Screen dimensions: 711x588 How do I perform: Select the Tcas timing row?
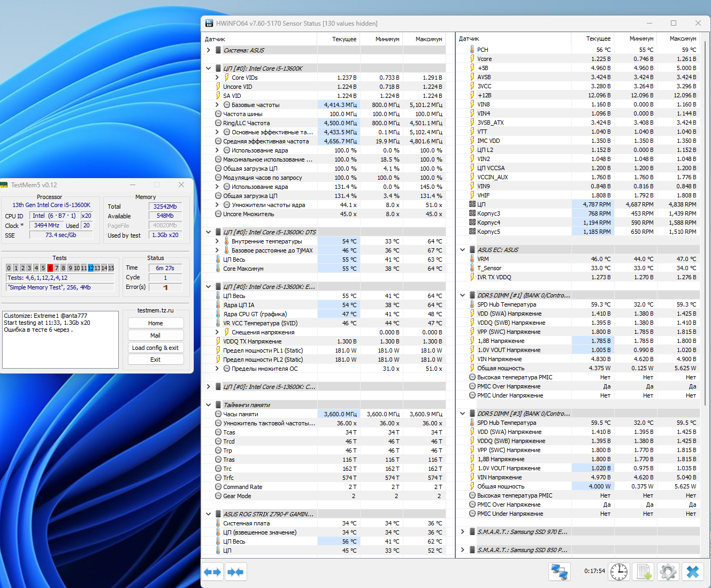325,432
